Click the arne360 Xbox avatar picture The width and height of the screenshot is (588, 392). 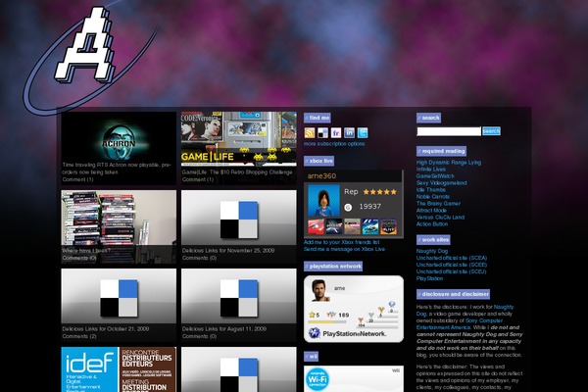tap(323, 201)
